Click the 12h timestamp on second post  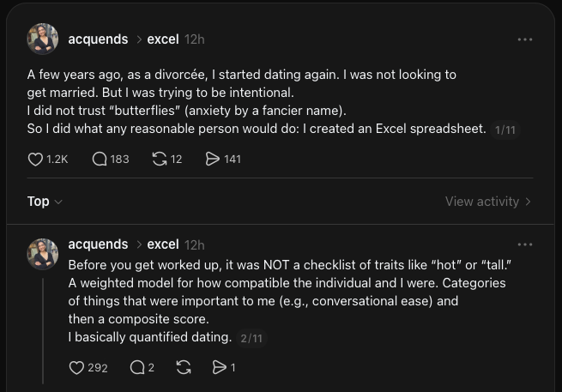click(x=195, y=244)
